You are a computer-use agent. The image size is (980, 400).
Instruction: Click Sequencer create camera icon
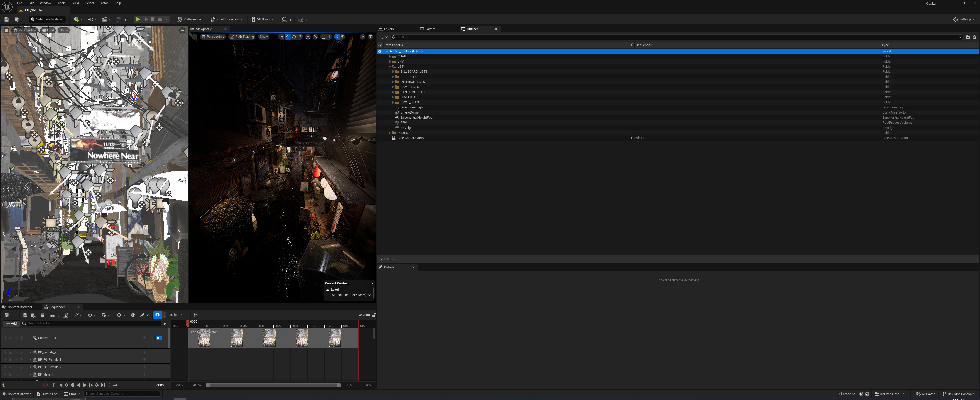(x=43, y=315)
